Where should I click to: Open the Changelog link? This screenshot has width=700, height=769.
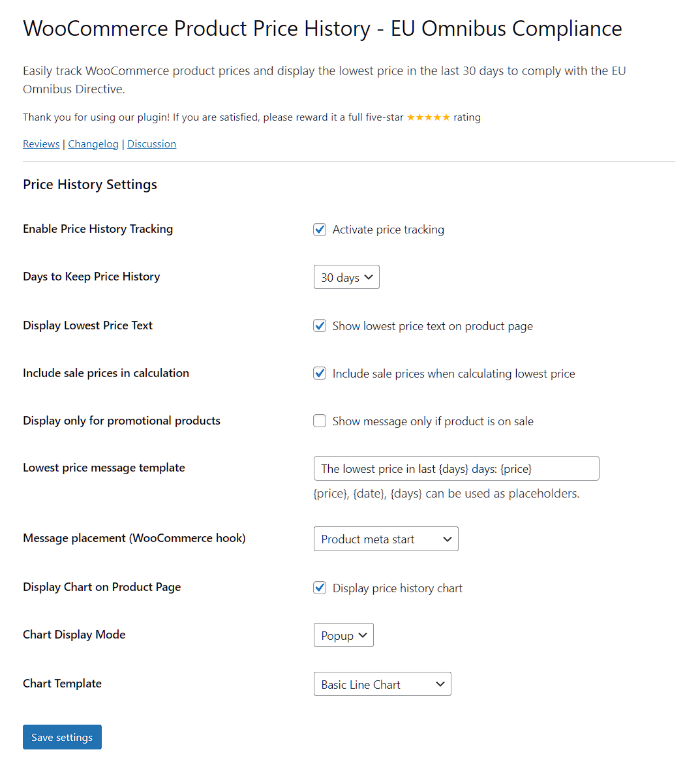93,144
